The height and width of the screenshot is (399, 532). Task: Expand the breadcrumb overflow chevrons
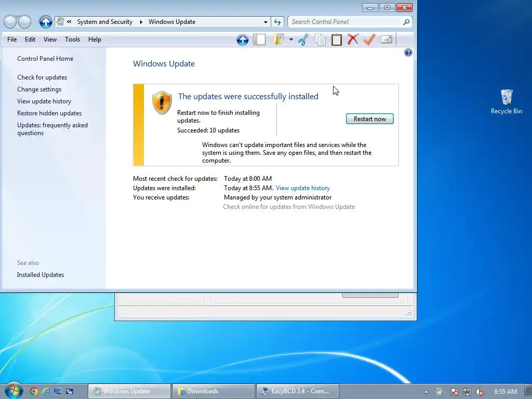tap(69, 22)
